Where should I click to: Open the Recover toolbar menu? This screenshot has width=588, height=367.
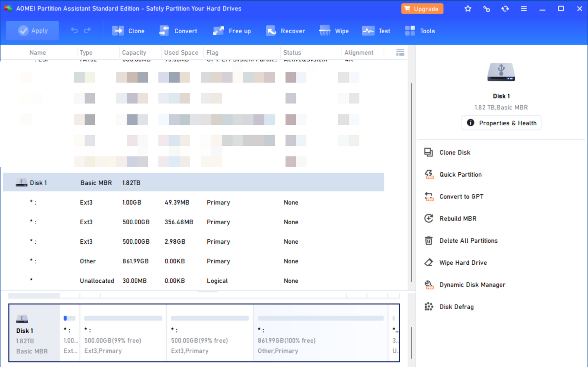(x=286, y=31)
